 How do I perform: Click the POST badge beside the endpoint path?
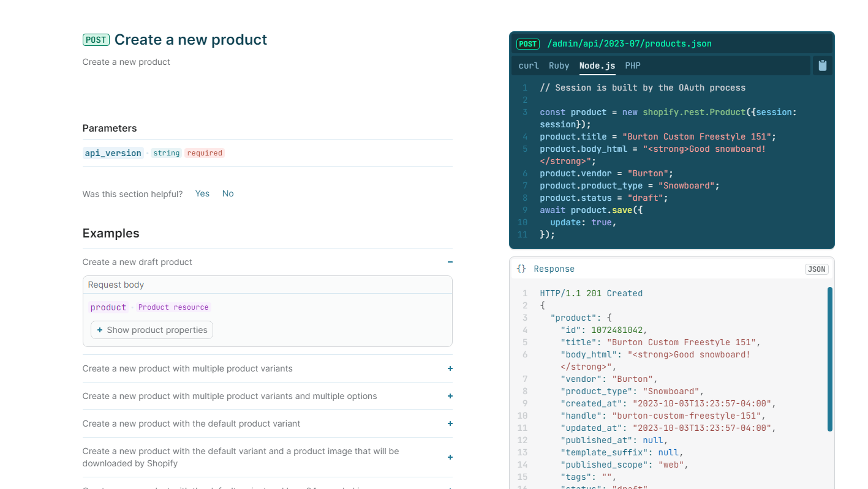[x=527, y=43]
